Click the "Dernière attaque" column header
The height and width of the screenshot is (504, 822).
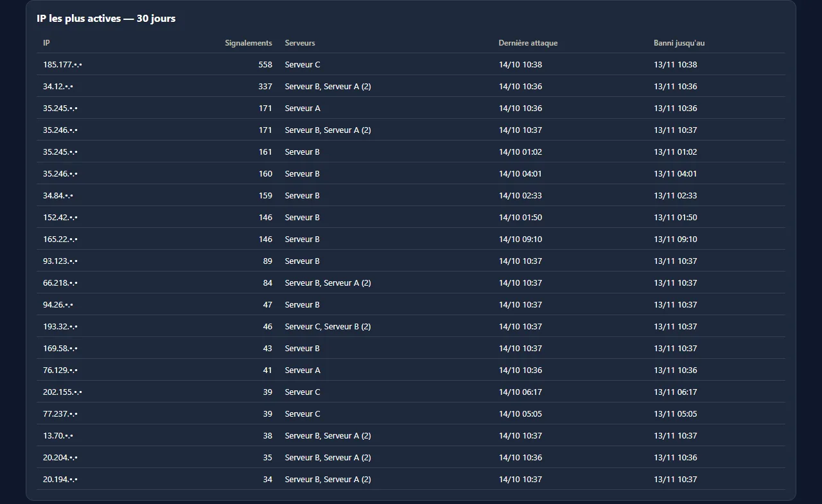pyautogui.click(x=528, y=43)
